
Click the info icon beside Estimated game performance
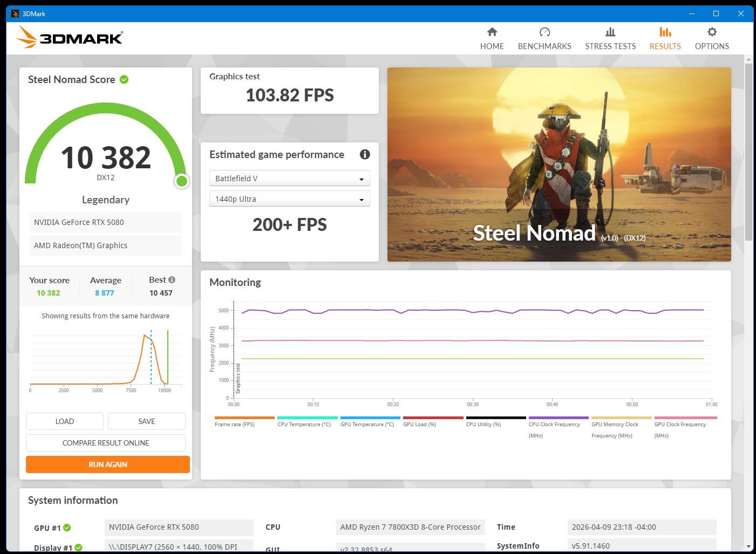click(x=365, y=155)
